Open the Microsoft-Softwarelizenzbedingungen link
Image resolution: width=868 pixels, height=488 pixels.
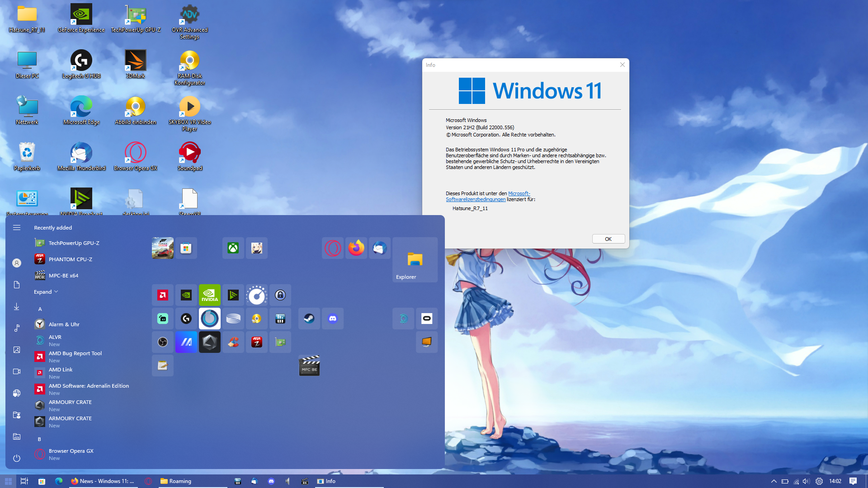coord(476,199)
